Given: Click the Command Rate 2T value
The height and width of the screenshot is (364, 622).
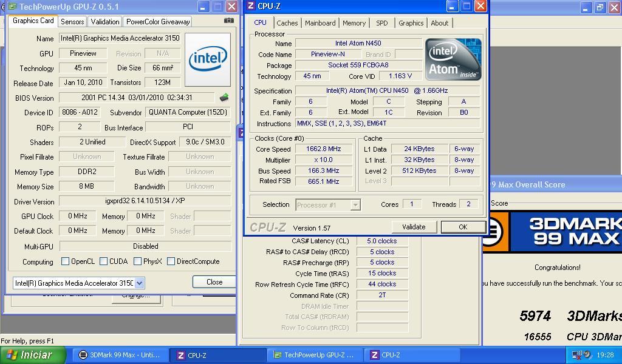Looking at the screenshot, I should coord(382,295).
